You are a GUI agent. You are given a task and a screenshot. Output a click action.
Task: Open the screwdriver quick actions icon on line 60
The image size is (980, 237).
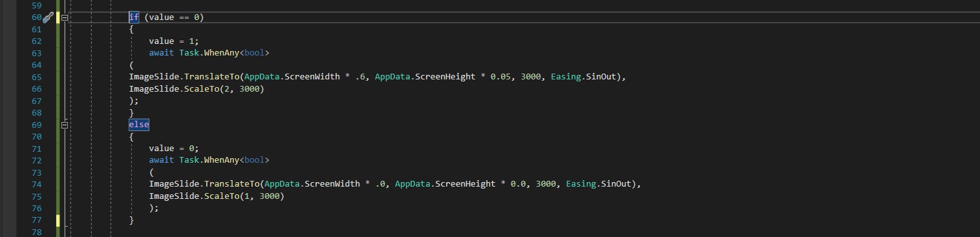(x=48, y=18)
